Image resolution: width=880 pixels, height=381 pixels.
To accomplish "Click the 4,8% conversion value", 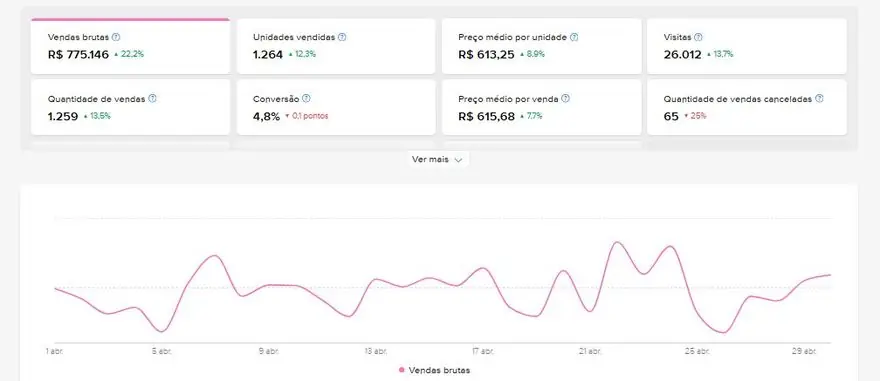I will [x=267, y=117].
